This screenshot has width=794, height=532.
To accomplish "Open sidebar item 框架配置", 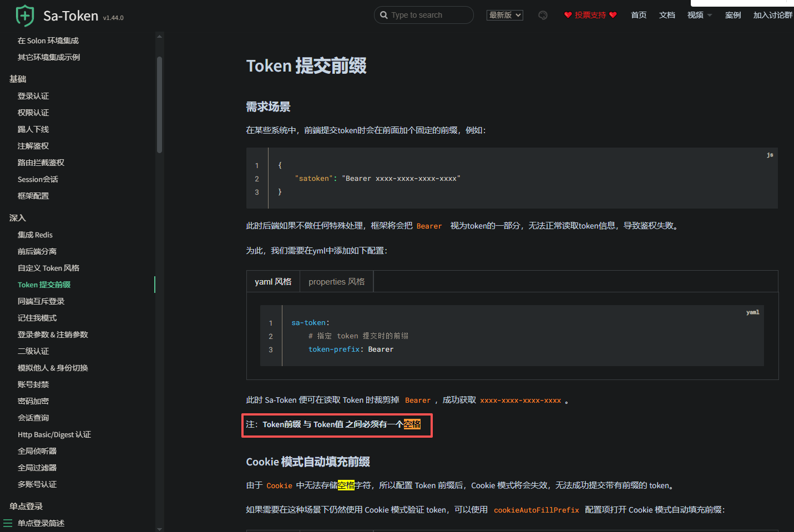I will point(33,196).
